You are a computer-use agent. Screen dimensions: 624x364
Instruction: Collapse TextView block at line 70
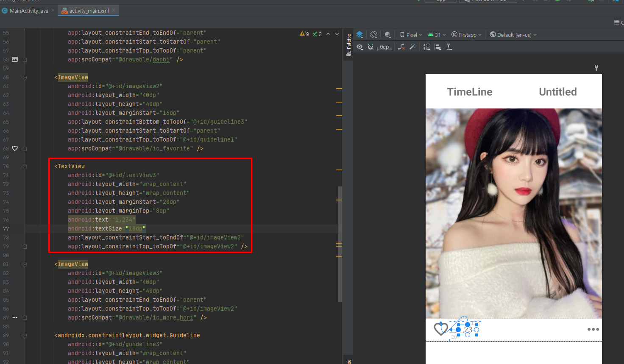click(25, 167)
